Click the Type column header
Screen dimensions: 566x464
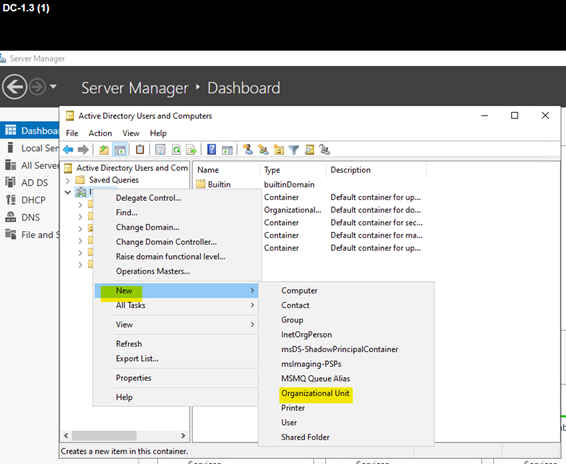[293, 170]
